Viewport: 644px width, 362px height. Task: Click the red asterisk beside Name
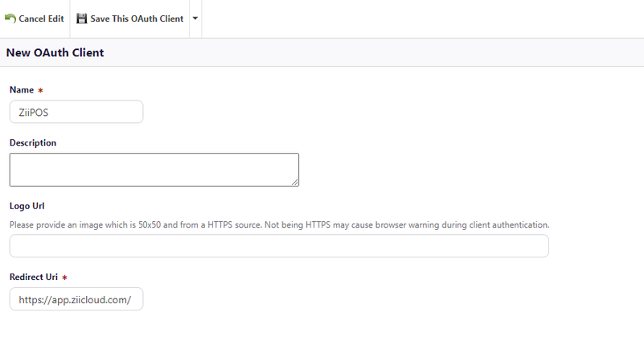pos(40,91)
